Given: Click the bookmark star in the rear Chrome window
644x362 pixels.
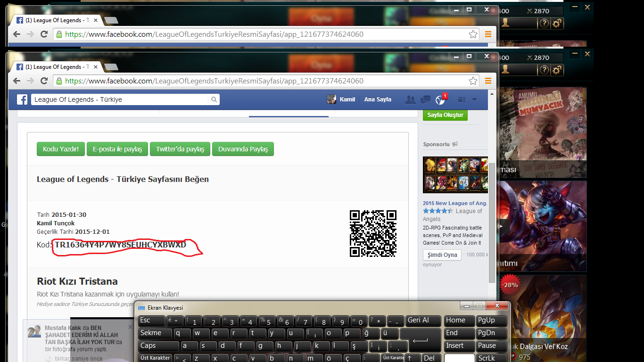Looking at the screenshot, I should click(x=473, y=34).
